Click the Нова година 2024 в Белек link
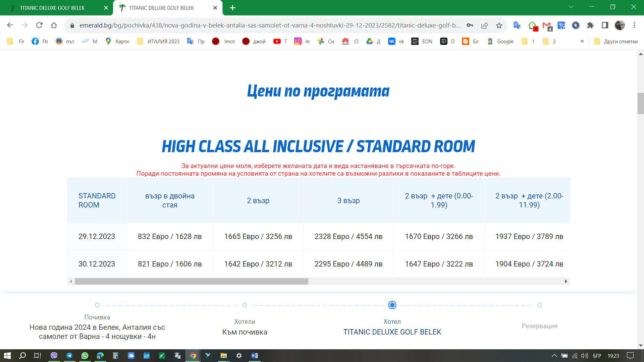 pos(97,332)
